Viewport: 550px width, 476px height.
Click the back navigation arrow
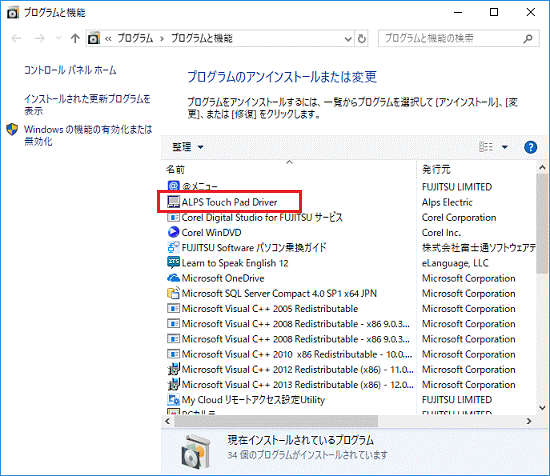tap(16, 38)
